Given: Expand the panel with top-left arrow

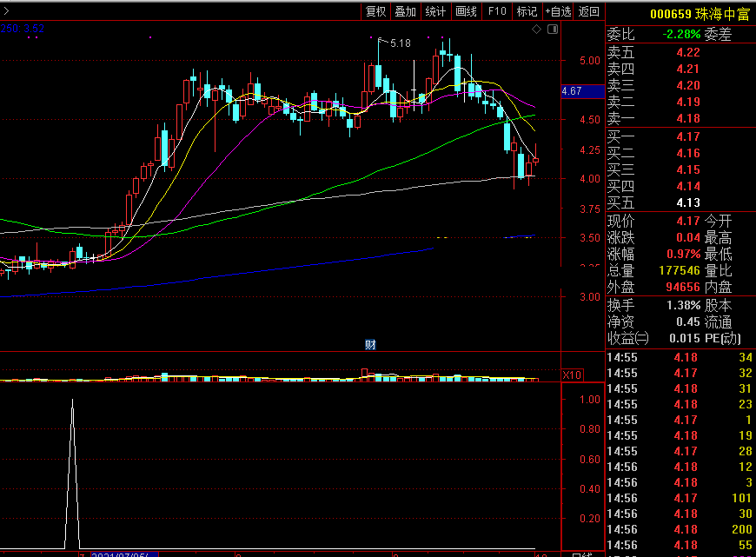Looking at the screenshot, I should click(x=6, y=10).
